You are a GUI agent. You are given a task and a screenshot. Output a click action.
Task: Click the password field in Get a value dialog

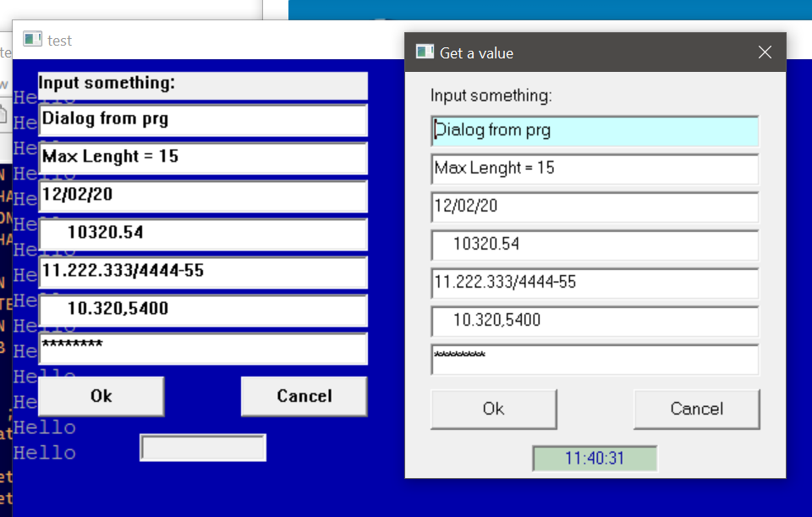pos(595,360)
